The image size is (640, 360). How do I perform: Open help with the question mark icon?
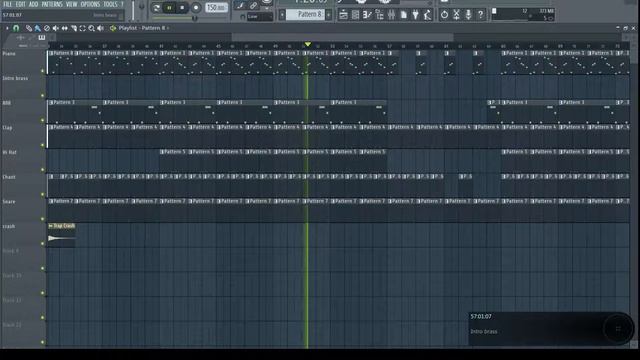pyautogui.click(x=480, y=15)
